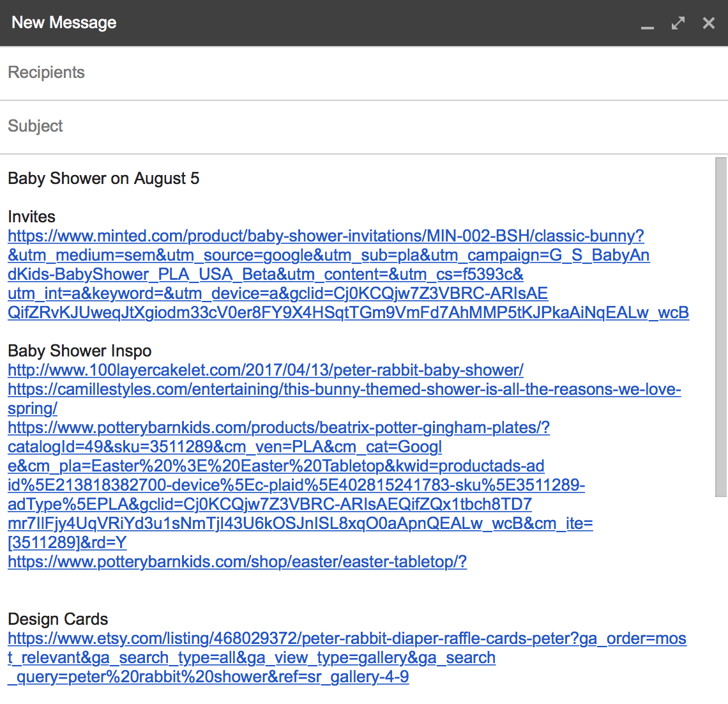Close the New Message window
Viewport: 728px width, 704px height.
708,23
